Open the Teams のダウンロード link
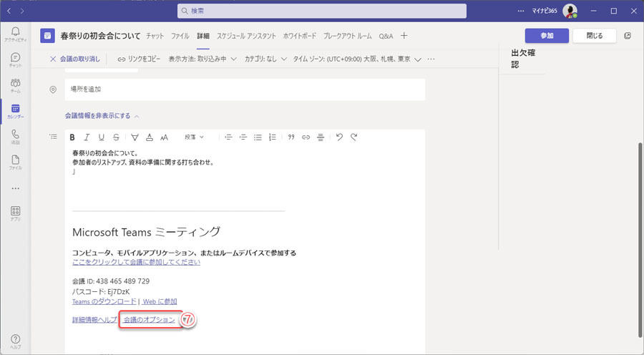The image size is (644, 355). [x=104, y=301]
